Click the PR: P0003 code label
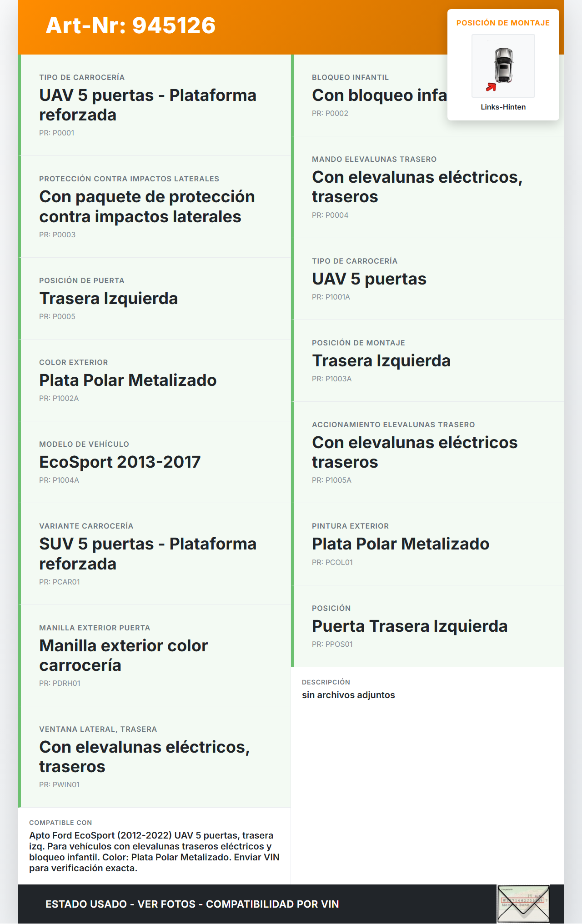Viewport: 582px width, 924px height. 57,235
